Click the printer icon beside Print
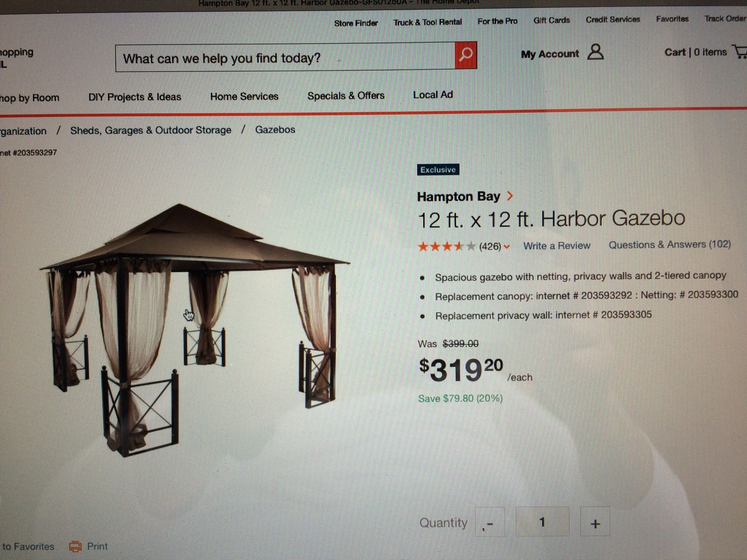747x560 pixels. point(75,546)
